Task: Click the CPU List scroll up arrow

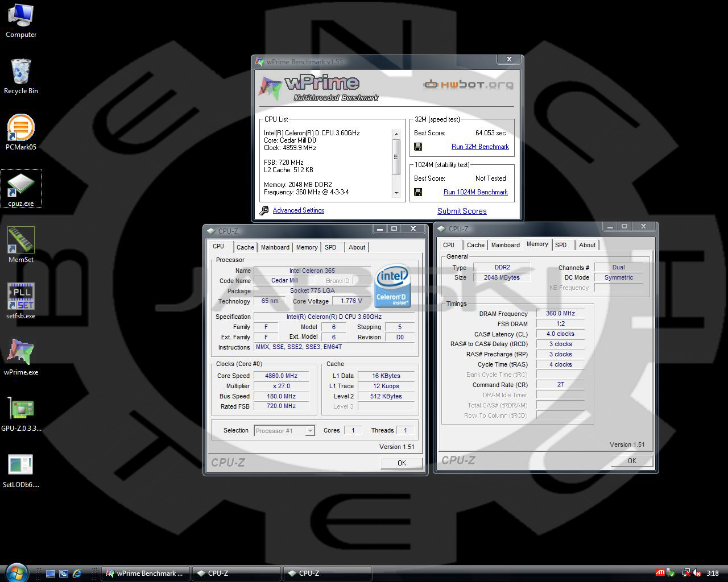Action: (x=396, y=134)
